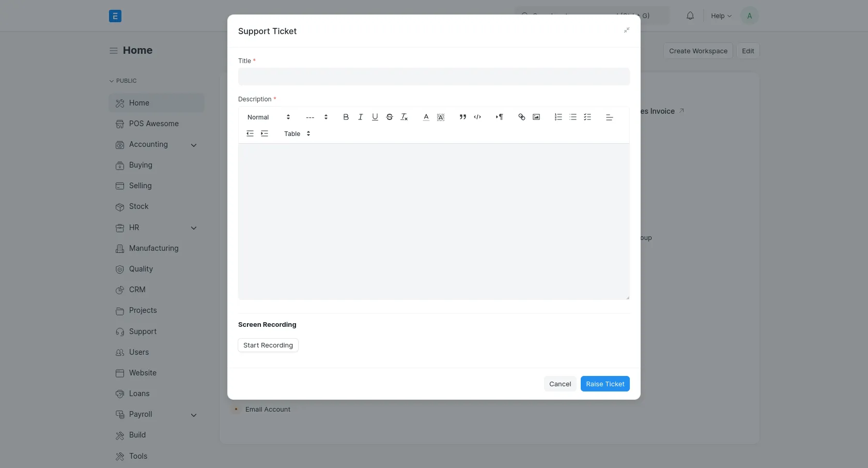Apply strikethrough formatting
The image size is (868, 468).
[389, 117]
